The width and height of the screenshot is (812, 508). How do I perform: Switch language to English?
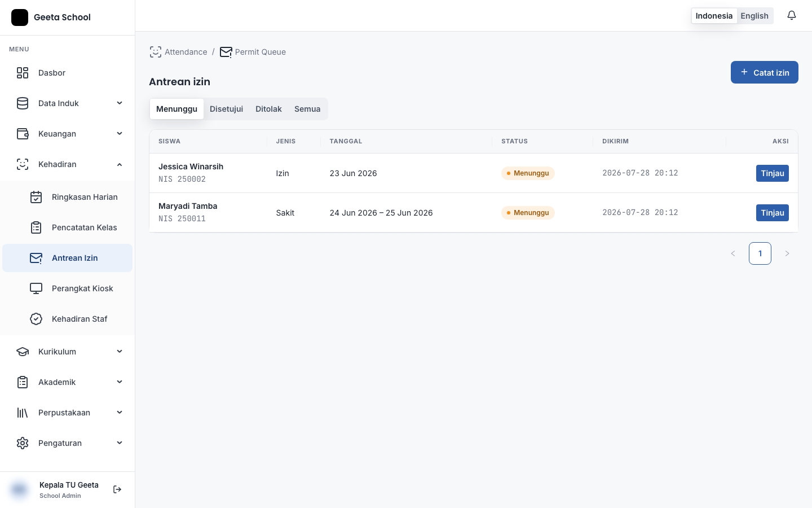[754, 16]
